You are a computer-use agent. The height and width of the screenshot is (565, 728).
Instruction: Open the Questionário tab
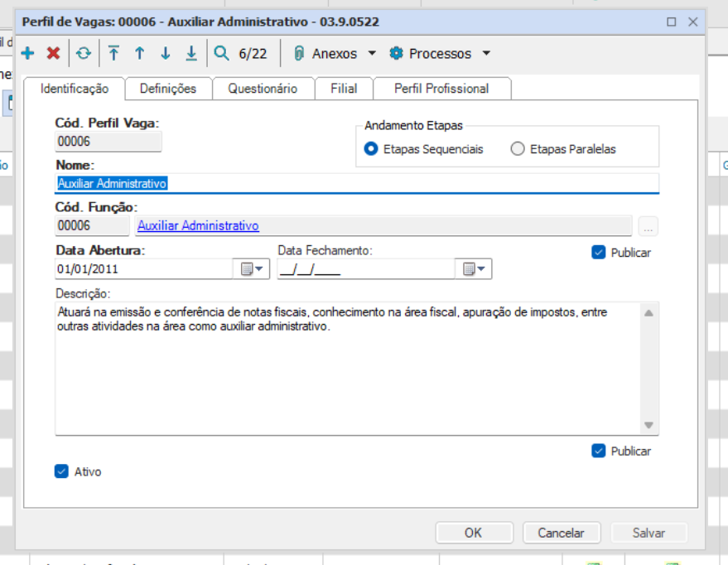pos(263,89)
